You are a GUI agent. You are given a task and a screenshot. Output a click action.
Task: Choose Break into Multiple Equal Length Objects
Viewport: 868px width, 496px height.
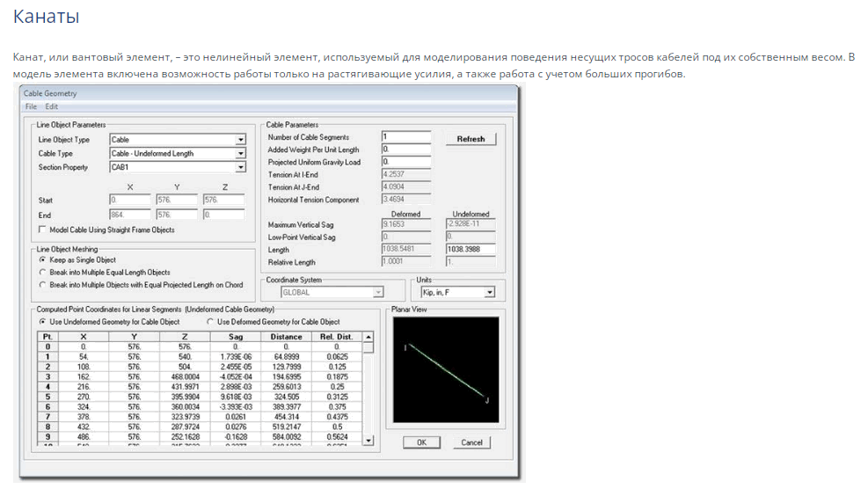coord(42,273)
